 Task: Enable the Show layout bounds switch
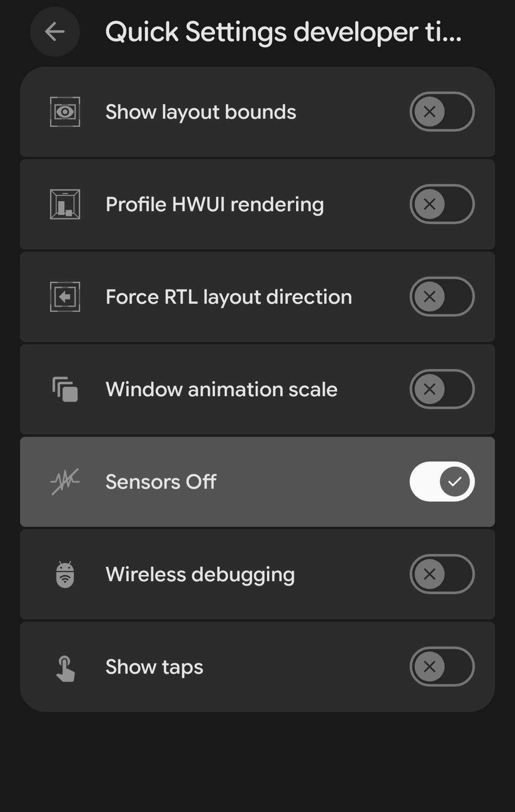(x=442, y=112)
